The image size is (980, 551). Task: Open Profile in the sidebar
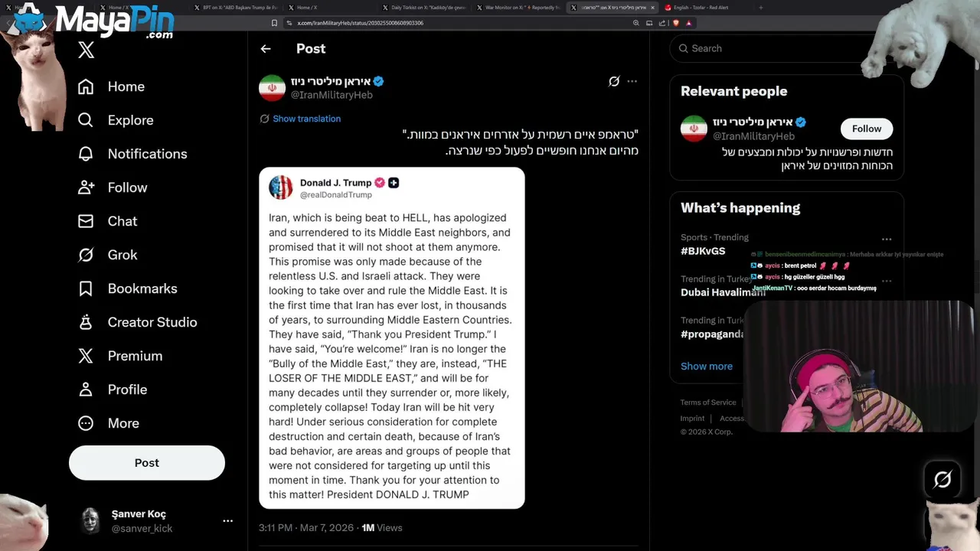(112, 390)
